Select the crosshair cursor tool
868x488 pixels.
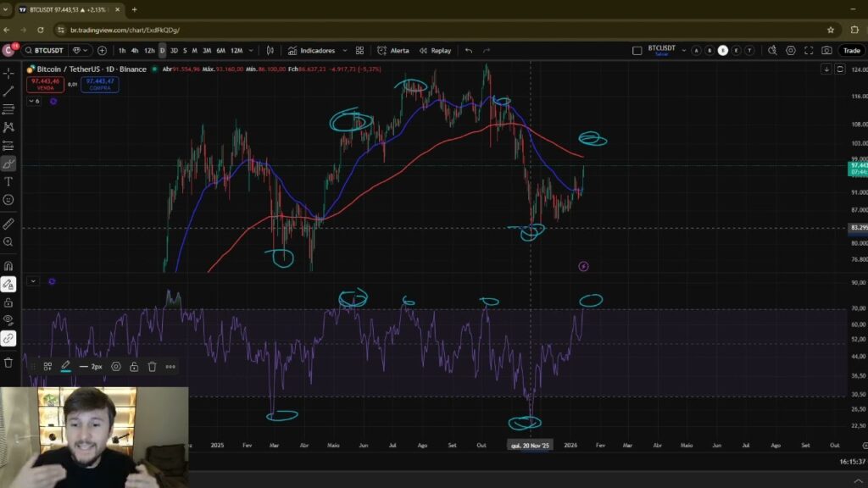[8, 74]
